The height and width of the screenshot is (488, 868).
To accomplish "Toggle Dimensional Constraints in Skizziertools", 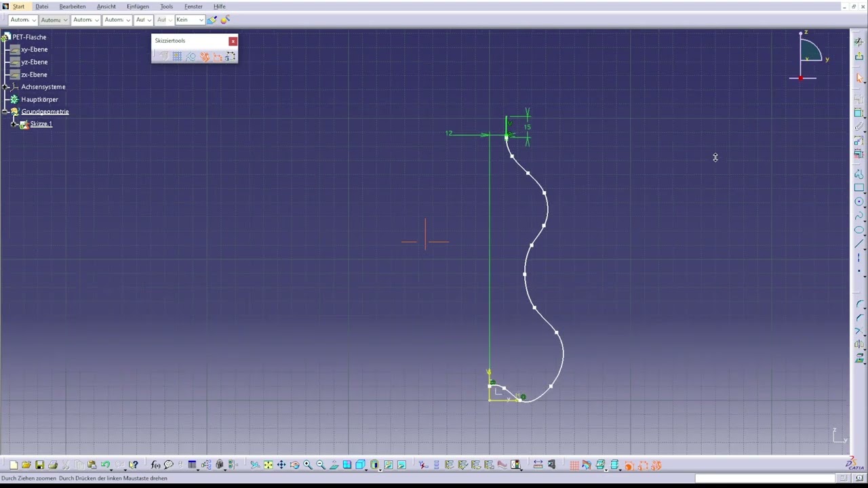I will (218, 56).
